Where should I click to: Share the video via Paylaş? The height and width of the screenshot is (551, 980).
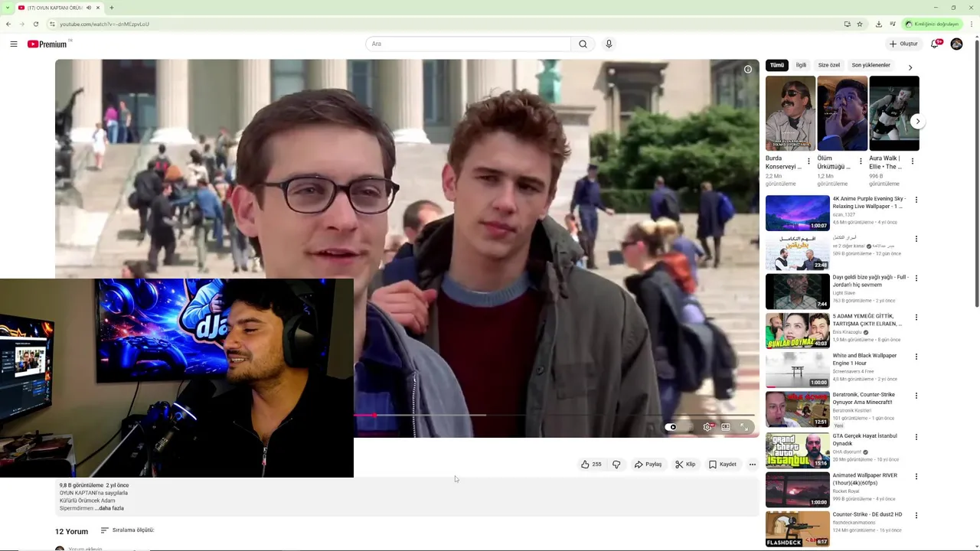pos(648,465)
